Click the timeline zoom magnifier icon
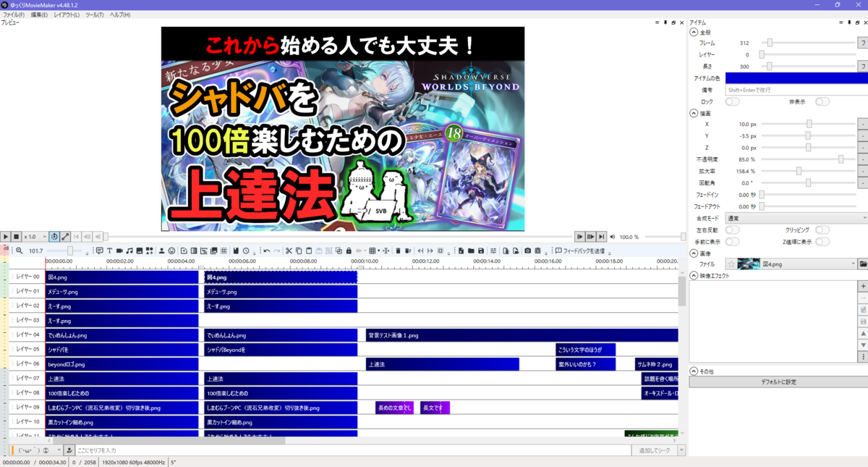Image resolution: width=868 pixels, height=467 pixels. (20, 251)
